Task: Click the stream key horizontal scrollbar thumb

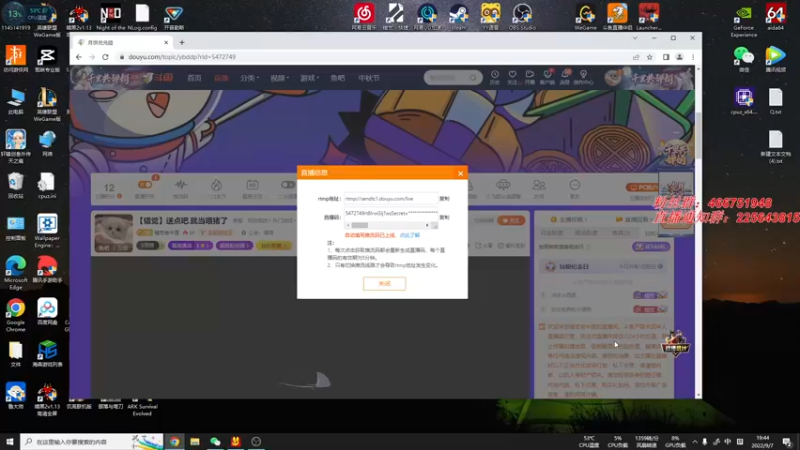Action: (x=360, y=225)
